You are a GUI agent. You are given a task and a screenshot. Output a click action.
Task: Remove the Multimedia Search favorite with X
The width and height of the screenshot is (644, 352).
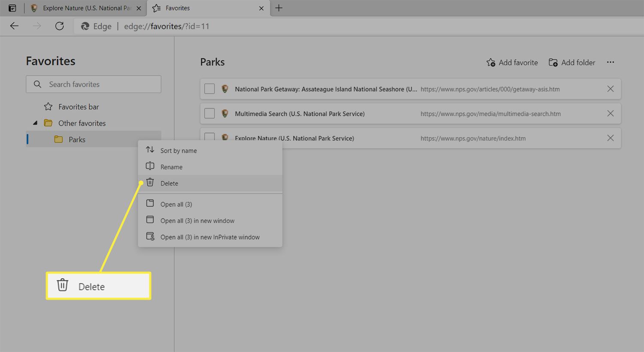(610, 113)
